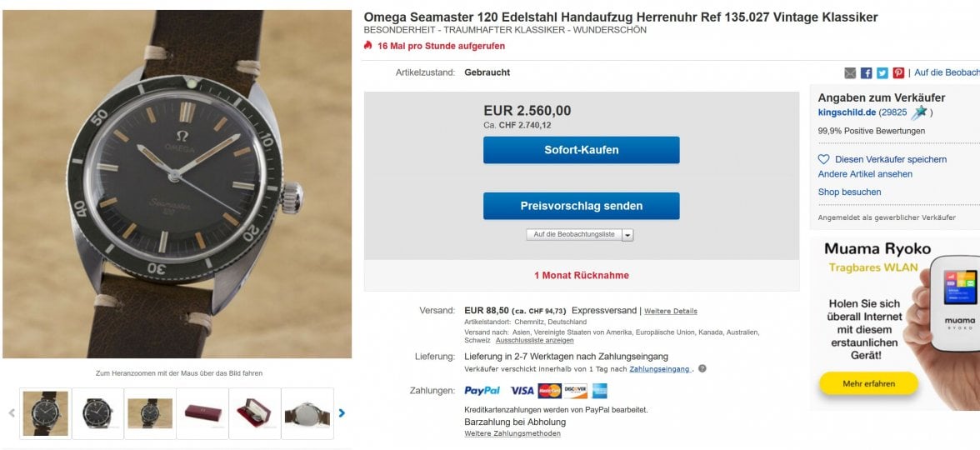Expand Weitere Details for shipping
980x450 pixels.
[670, 312]
